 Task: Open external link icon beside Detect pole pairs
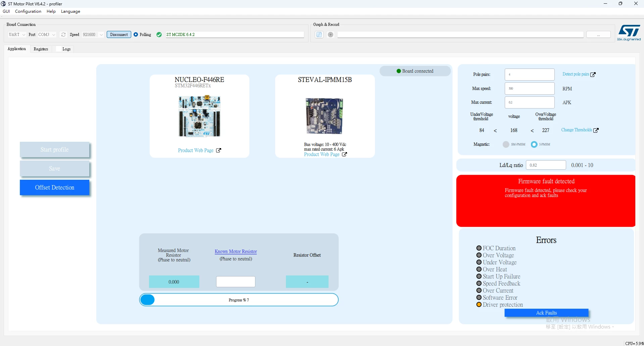point(593,75)
